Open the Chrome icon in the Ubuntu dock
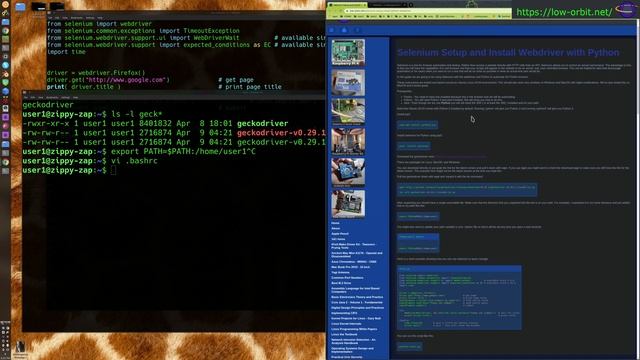The width and height of the screenshot is (640, 360). coord(5,31)
